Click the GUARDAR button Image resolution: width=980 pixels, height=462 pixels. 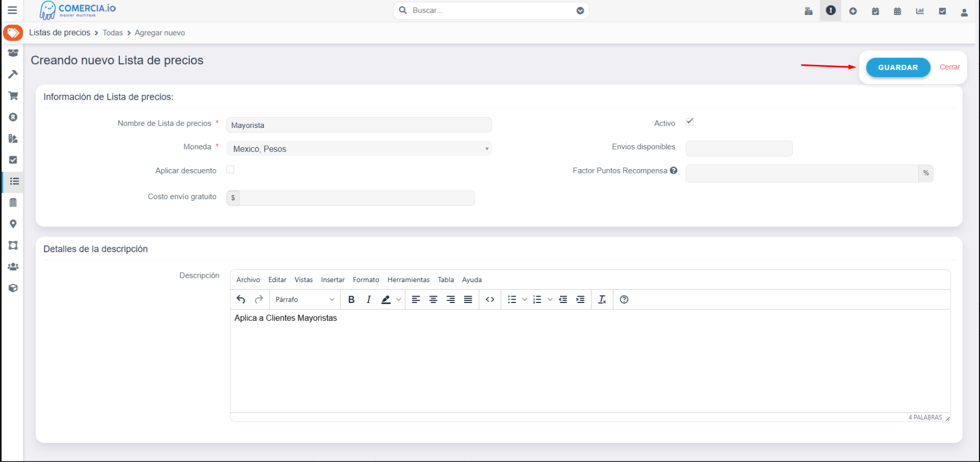pyautogui.click(x=898, y=67)
